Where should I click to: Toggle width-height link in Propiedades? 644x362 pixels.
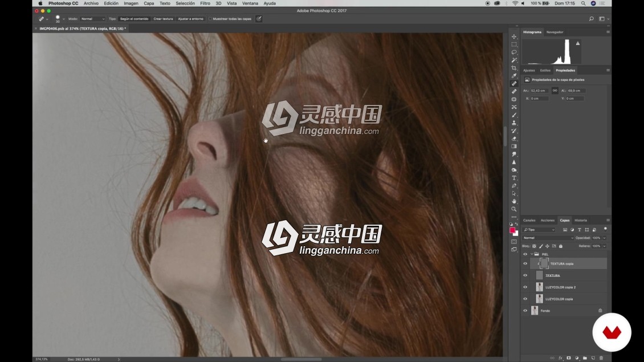point(555,91)
